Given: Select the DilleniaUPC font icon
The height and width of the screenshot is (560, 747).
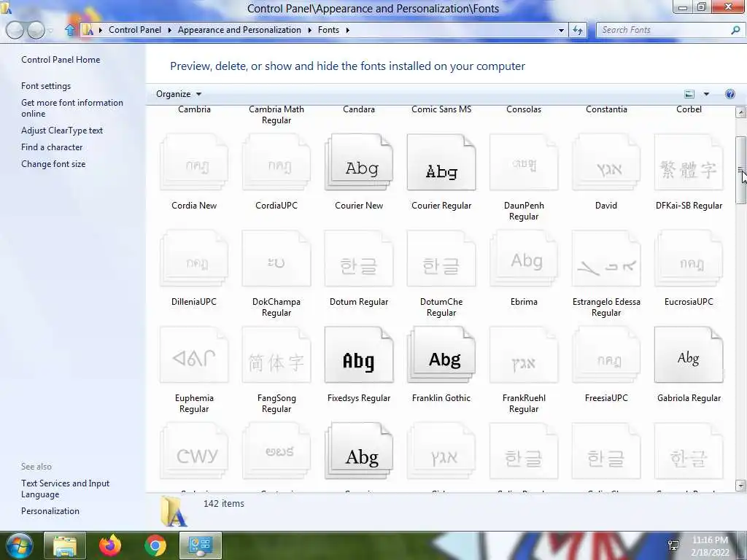Looking at the screenshot, I should pos(194,259).
